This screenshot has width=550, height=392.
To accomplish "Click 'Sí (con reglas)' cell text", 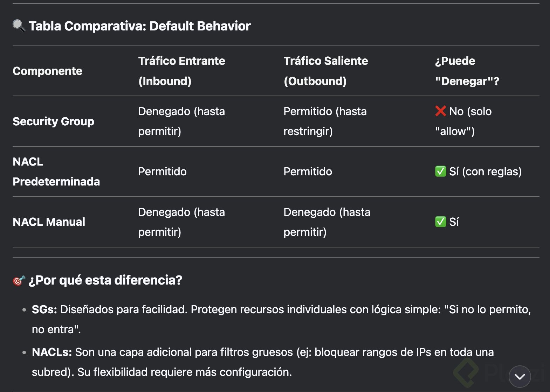I will click(x=485, y=171).
